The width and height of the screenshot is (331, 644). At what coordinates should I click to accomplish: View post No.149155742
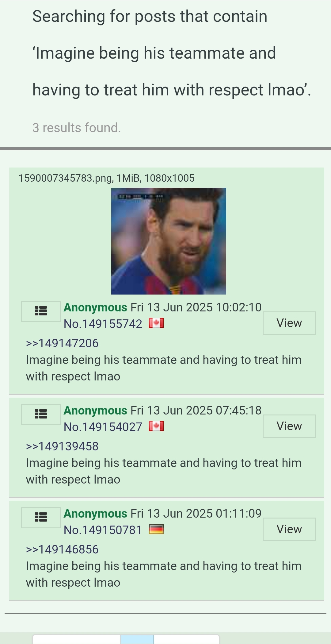tap(289, 323)
